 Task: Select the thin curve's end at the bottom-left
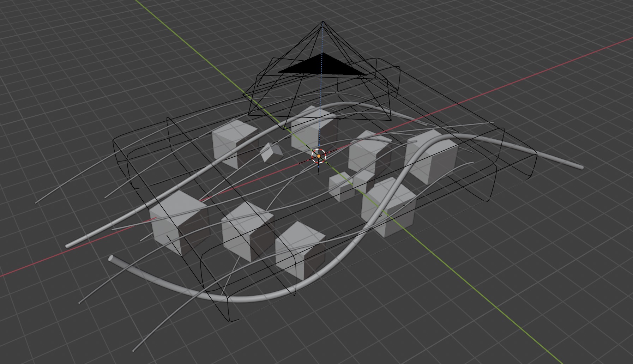click(134, 350)
